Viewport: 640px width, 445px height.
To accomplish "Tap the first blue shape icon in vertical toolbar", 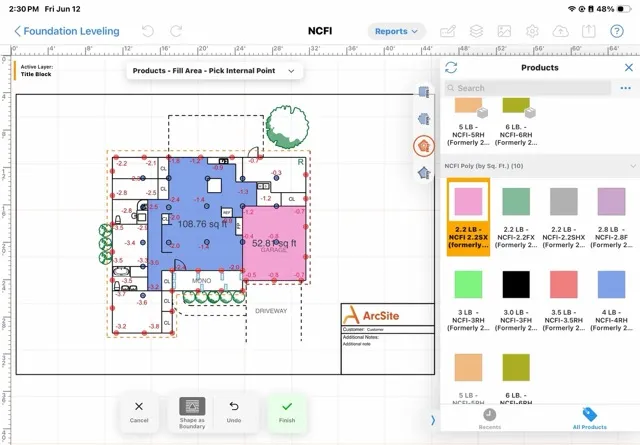I will [x=424, y=91].
